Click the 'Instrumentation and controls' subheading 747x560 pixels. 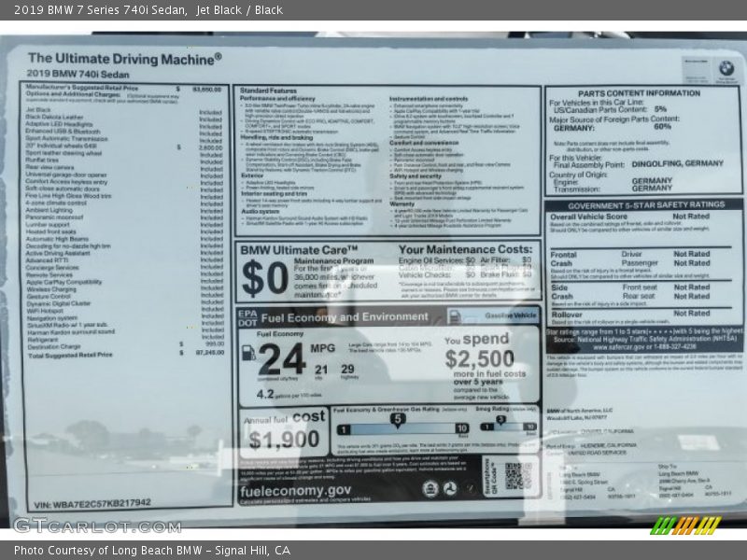pos(429,99)
